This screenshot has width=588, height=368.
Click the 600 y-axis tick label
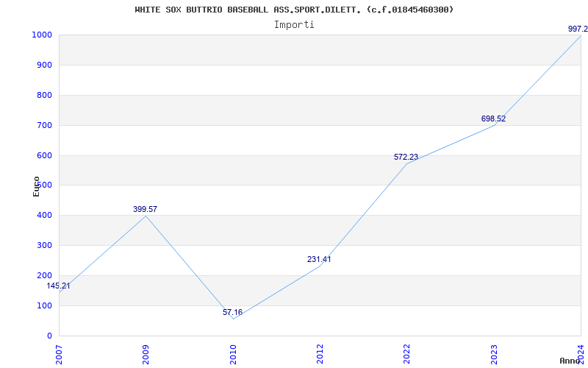coord(46,155)
